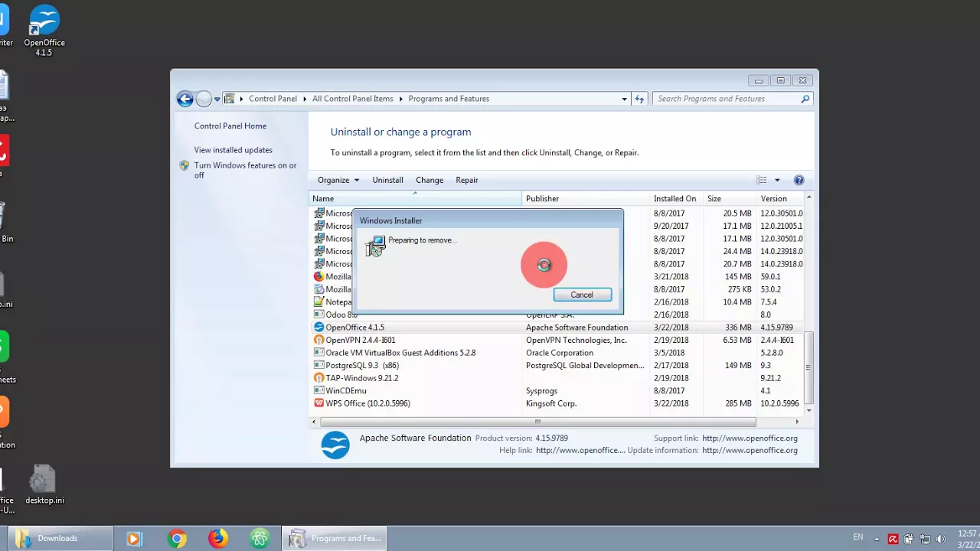Open Control Panel Home link
The width and height of the screenshot is (980, 551).
pos(230,126)
